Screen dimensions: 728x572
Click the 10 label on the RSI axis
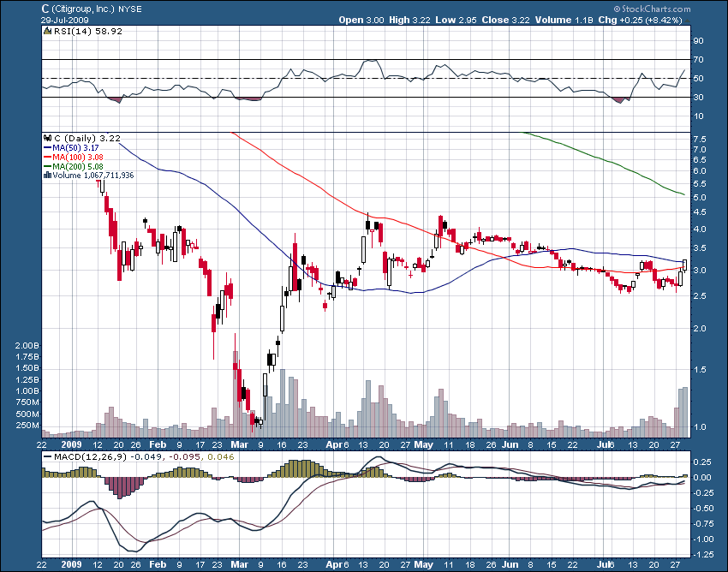[x=698, y=116]
